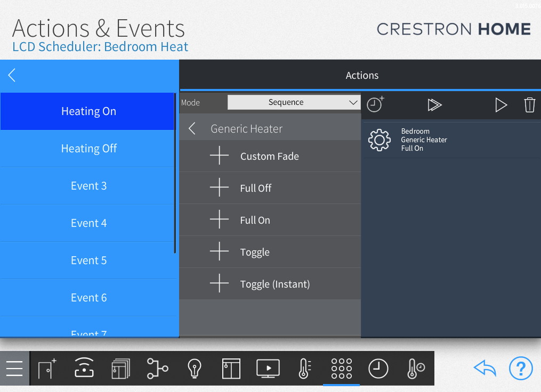This screenshot has width=541, height=392.
Task: Select Event 5 in the list
Action: point(88,260)
